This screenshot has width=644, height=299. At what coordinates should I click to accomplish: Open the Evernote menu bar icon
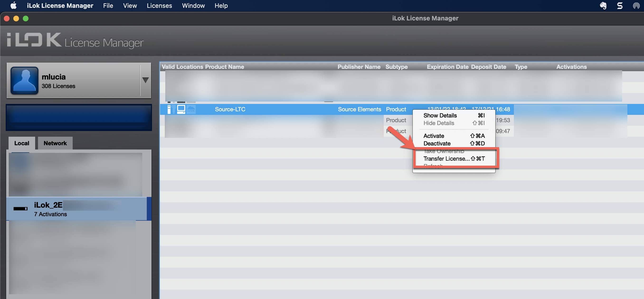pos(603,5)
